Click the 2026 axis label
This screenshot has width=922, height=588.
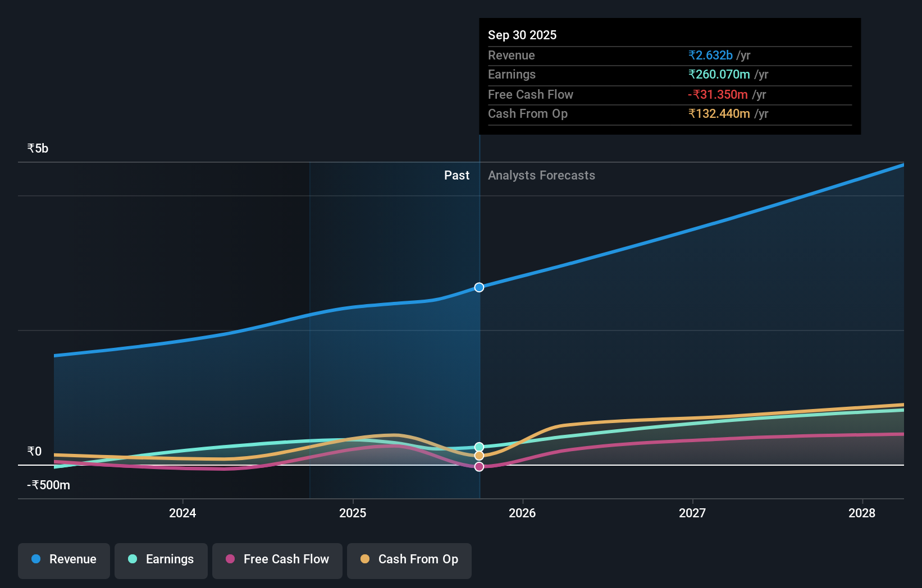pyautogui.click(x=522, y=513)
